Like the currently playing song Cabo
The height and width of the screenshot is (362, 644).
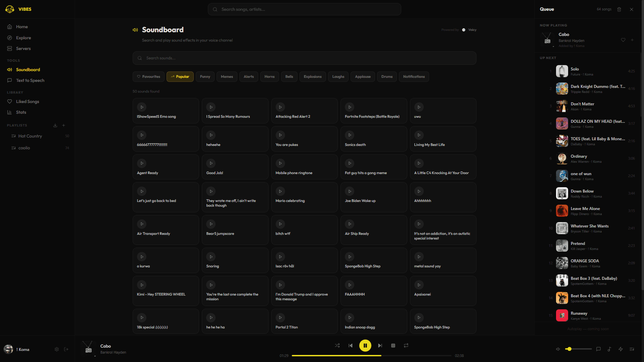click(x=623, y=40)
